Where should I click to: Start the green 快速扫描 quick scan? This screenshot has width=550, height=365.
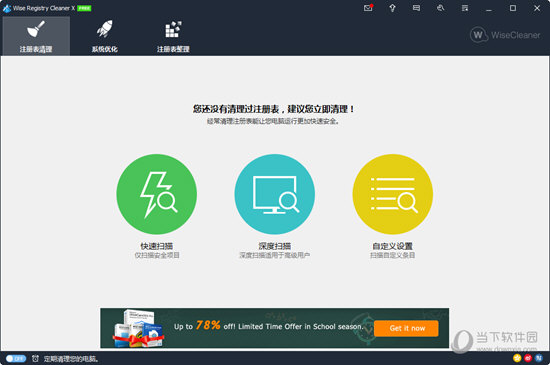click(156, 194)
